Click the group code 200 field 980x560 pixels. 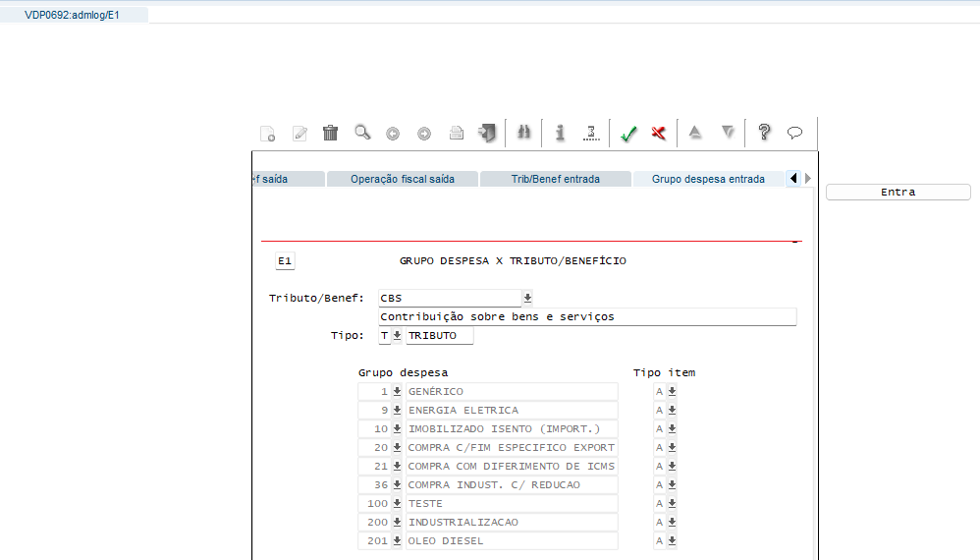click(374, 522)
